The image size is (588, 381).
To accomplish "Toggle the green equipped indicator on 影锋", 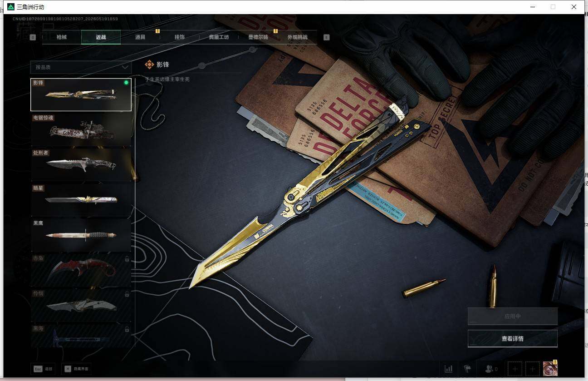I will (126, 83).
